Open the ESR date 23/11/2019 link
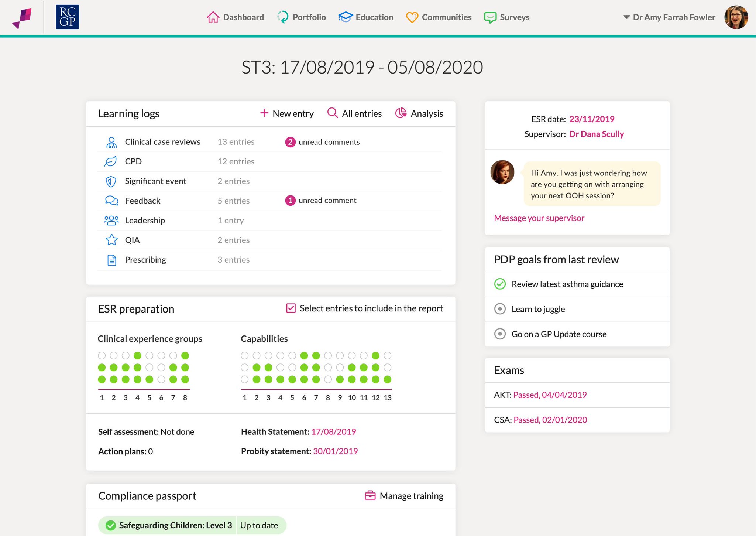Screen dimensions: 756x536 point(592,119)
